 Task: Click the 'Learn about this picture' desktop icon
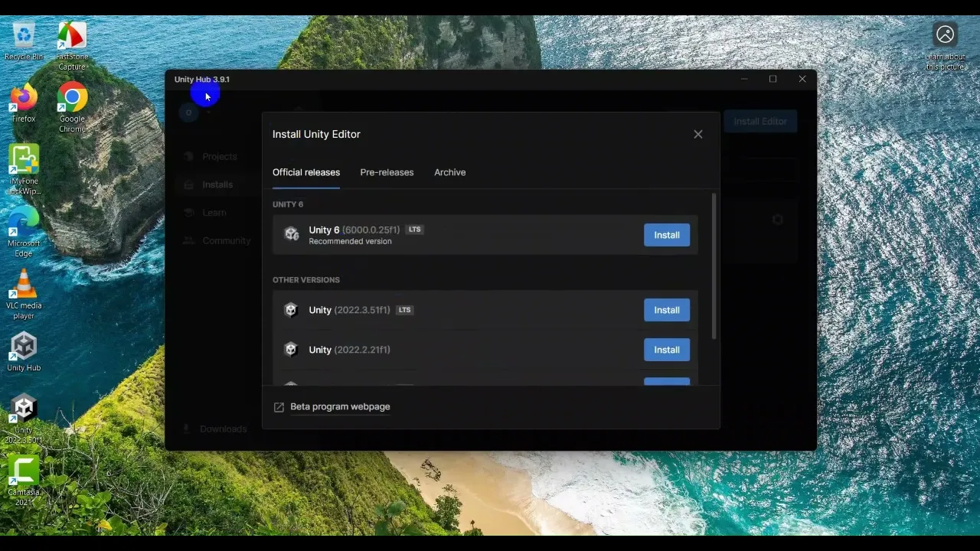[x=945, y=45]
